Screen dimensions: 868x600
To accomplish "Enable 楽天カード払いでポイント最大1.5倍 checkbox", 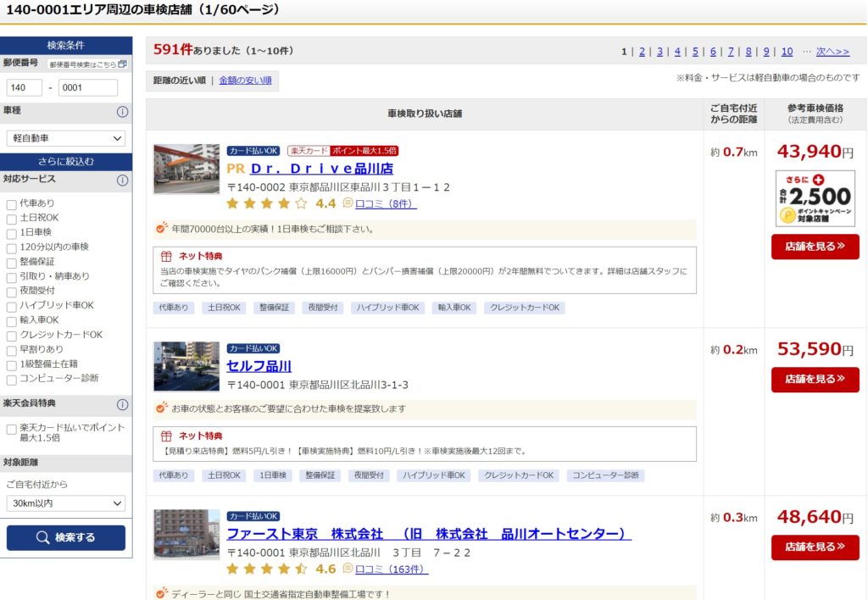I will pyautogui.click(x=11, y=430).
